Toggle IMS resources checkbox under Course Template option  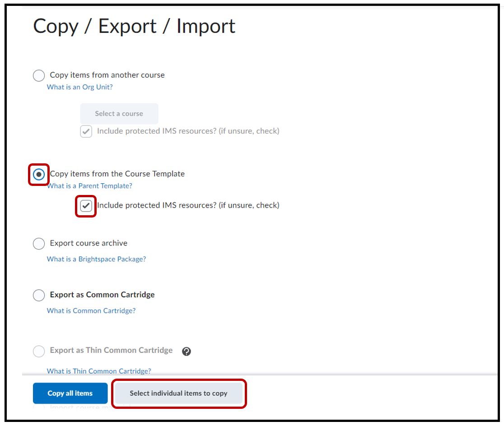click(86, 206)
